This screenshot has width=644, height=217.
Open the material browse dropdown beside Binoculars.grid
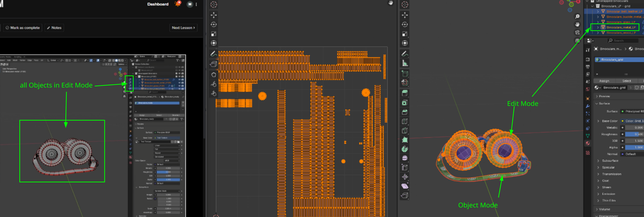click(598, 87)
